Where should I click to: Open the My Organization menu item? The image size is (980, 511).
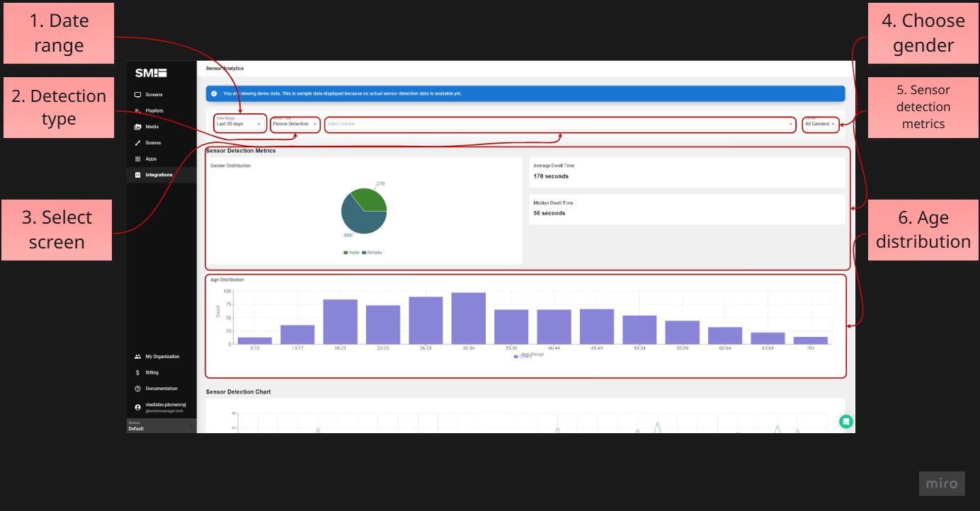[161, 357]
